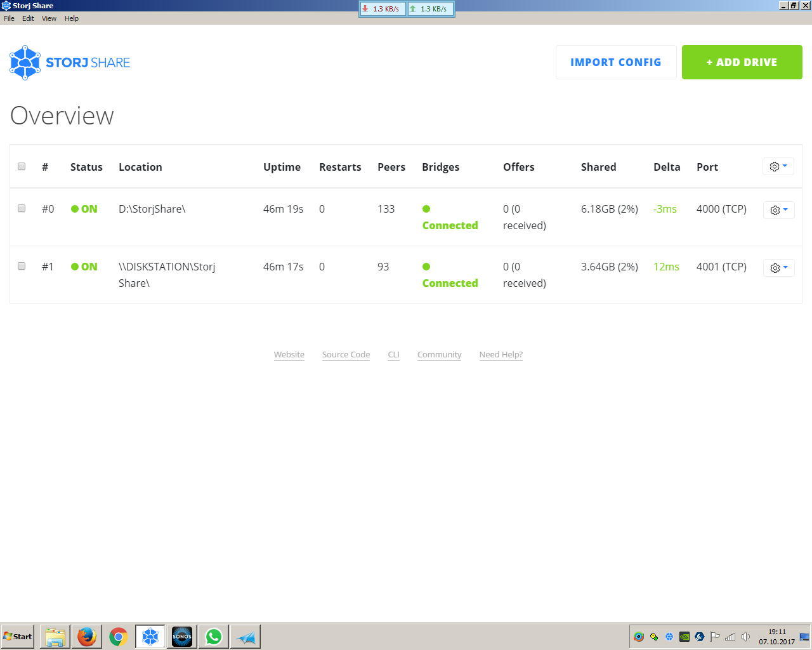Click the Storj Share title bar icon
This screenshot has height=650, width=812.
pyautogui.click(x=6, y=6)
